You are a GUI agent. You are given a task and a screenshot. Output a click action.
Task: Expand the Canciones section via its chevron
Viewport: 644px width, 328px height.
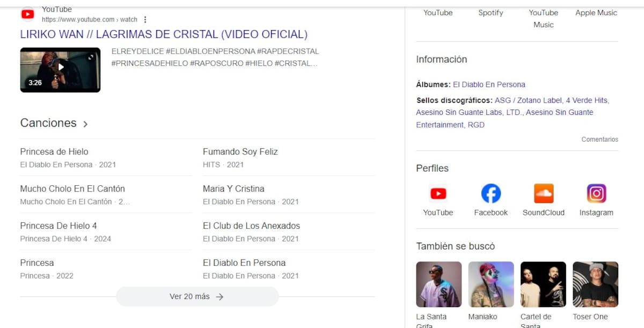pos(86,123)
